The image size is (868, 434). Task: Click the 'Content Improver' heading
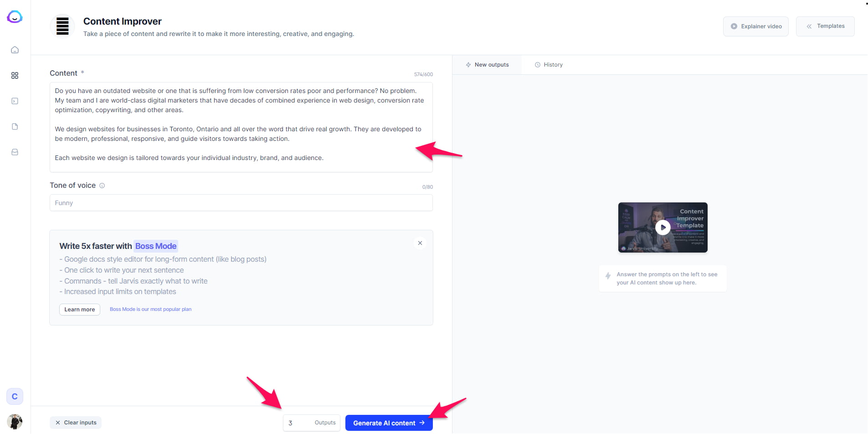coord(122,21)
